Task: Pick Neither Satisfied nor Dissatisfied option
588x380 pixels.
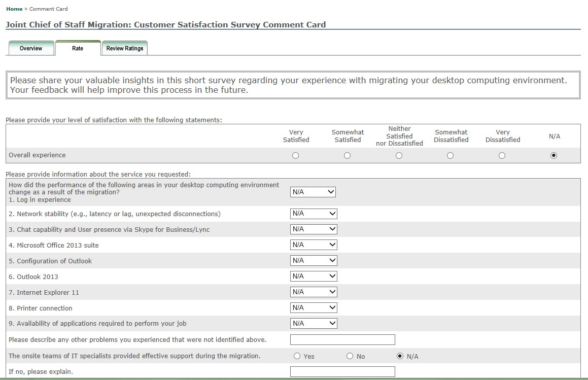Action: [399, 156]
